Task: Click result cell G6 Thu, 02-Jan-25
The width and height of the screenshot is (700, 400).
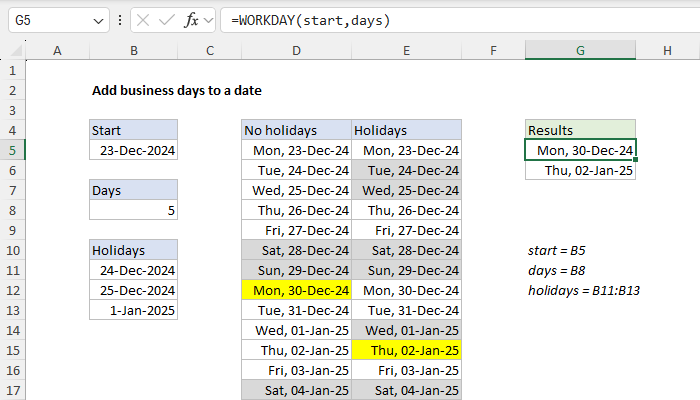Action: [580, 171]
